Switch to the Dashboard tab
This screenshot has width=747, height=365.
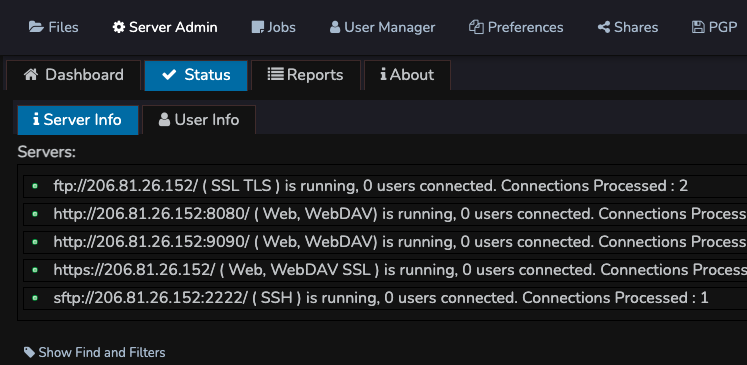[73, 75]
